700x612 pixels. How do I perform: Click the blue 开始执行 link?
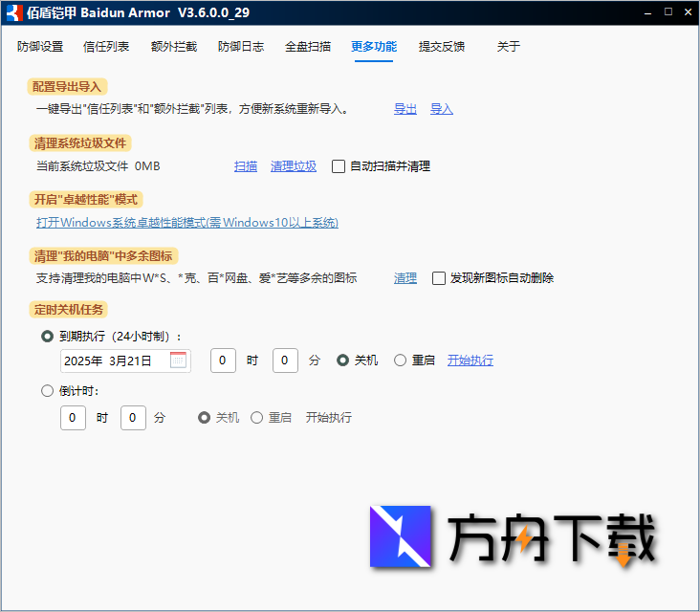click(x=470, y=361)
